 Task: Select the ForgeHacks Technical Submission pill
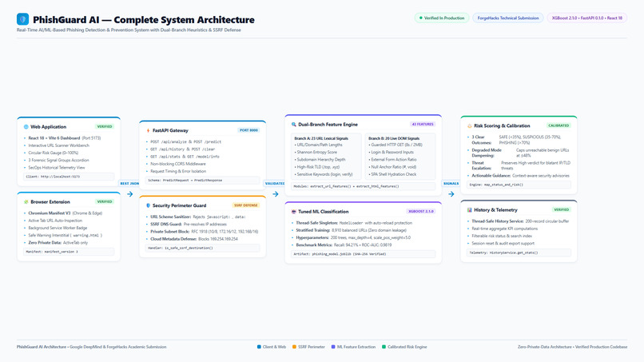click(508, 18)
